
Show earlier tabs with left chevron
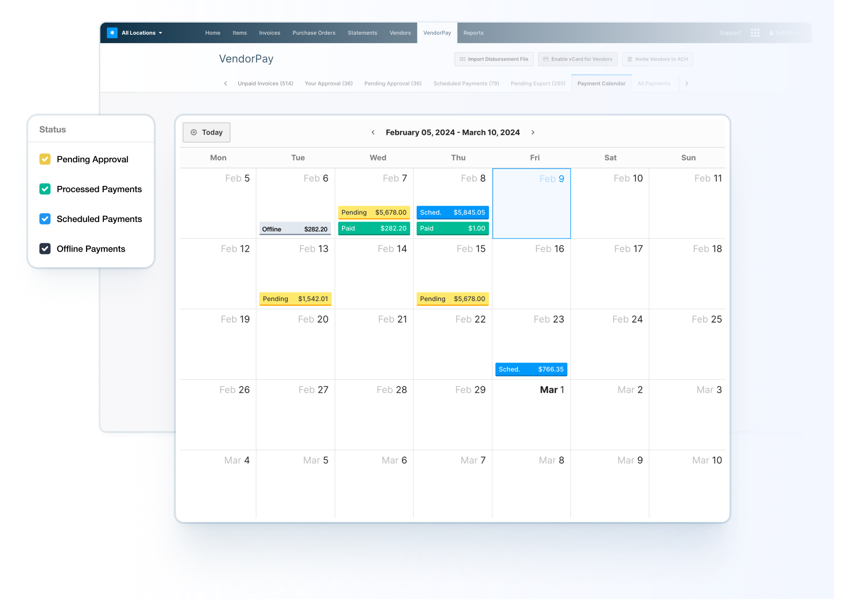point(225,84)
